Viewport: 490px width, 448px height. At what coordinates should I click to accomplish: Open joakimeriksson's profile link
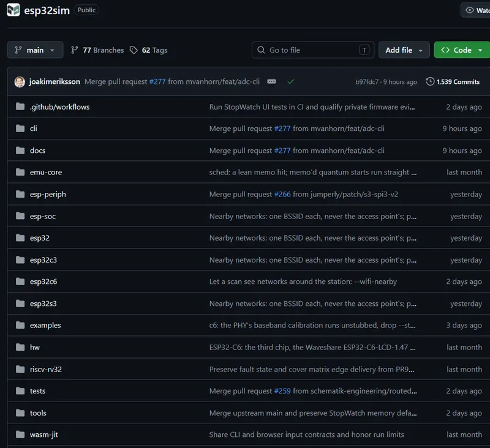point(55,82)
